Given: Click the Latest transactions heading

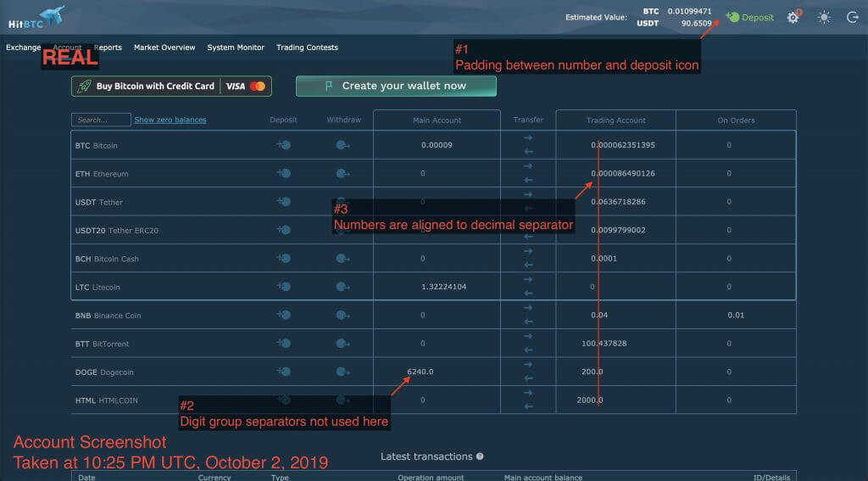Looking at the screenshot, I should [x=426, y=456].
